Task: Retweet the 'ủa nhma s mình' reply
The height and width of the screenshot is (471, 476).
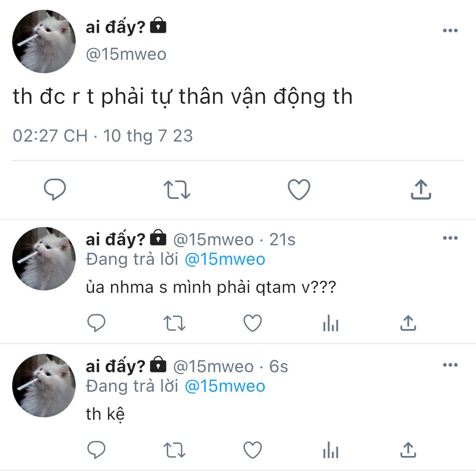Action: (175, 323)
